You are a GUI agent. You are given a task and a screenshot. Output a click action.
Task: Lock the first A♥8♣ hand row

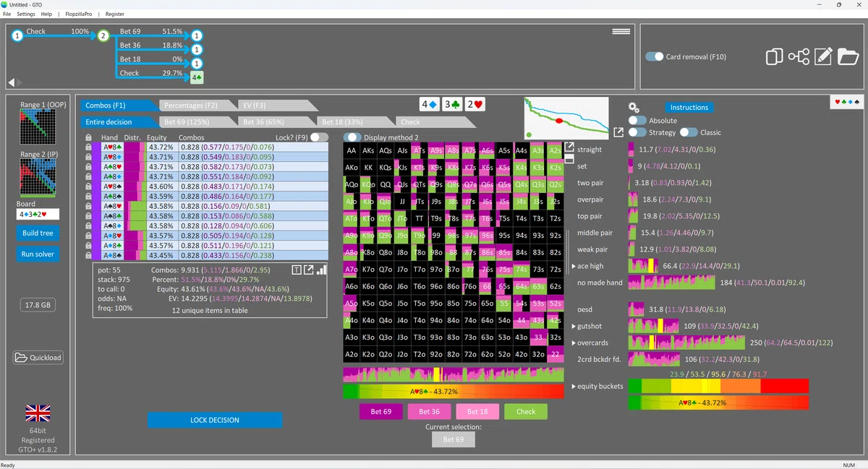coord(88,147)
